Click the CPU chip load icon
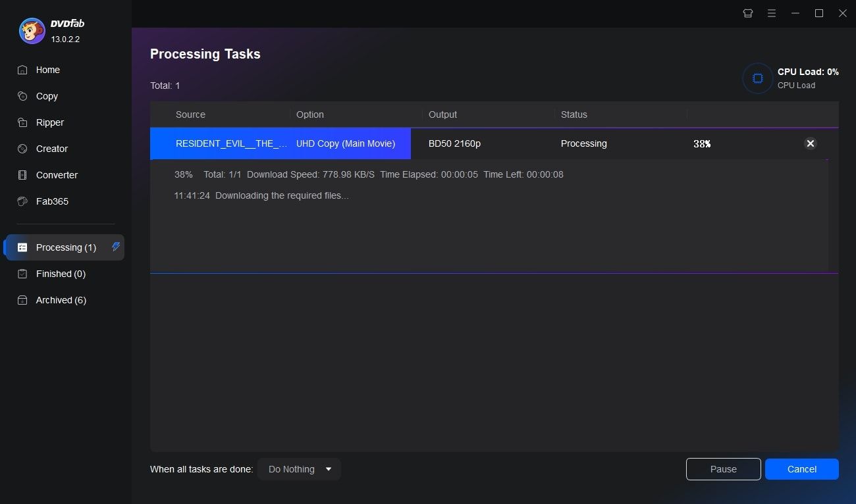The image size is (856, 504). point(757,78)
